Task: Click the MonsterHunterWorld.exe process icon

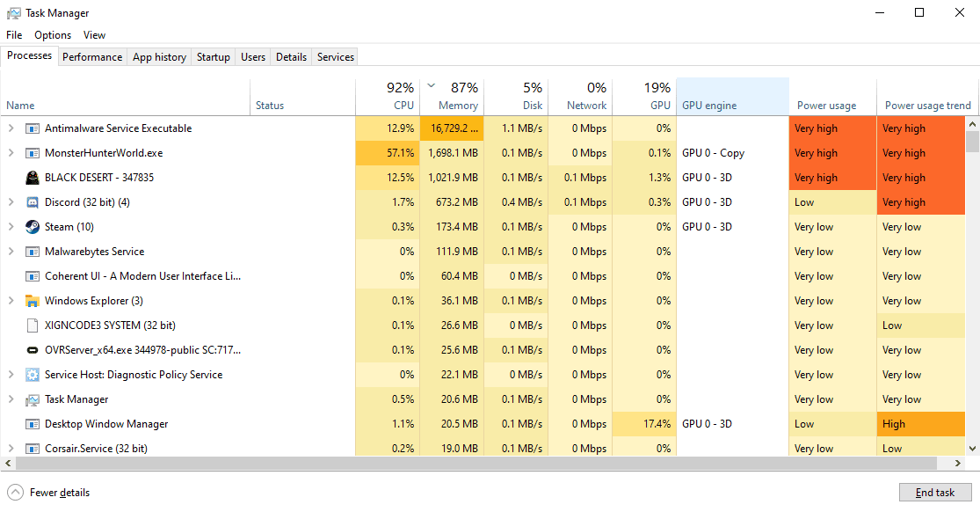Action: pos(32,152)
